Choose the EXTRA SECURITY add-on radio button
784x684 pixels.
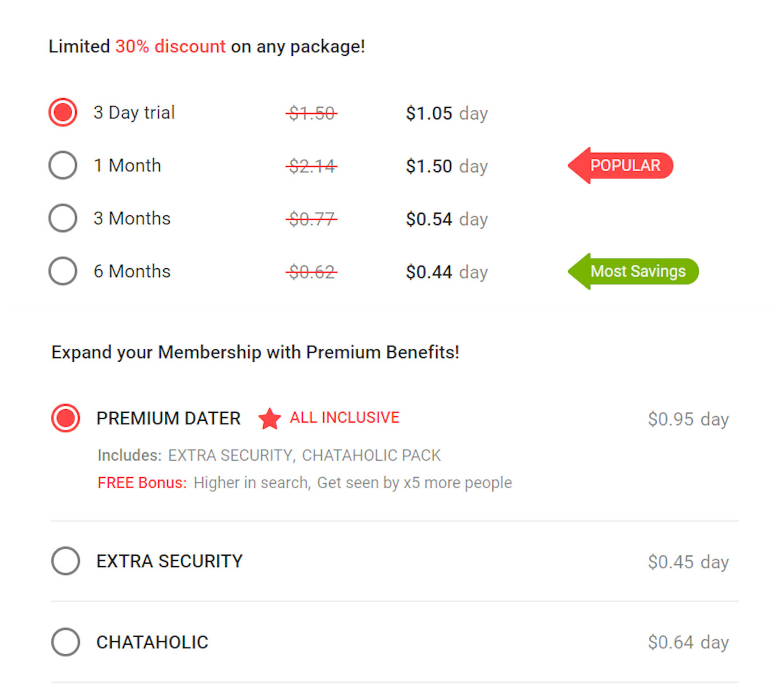tap(66, 561)
